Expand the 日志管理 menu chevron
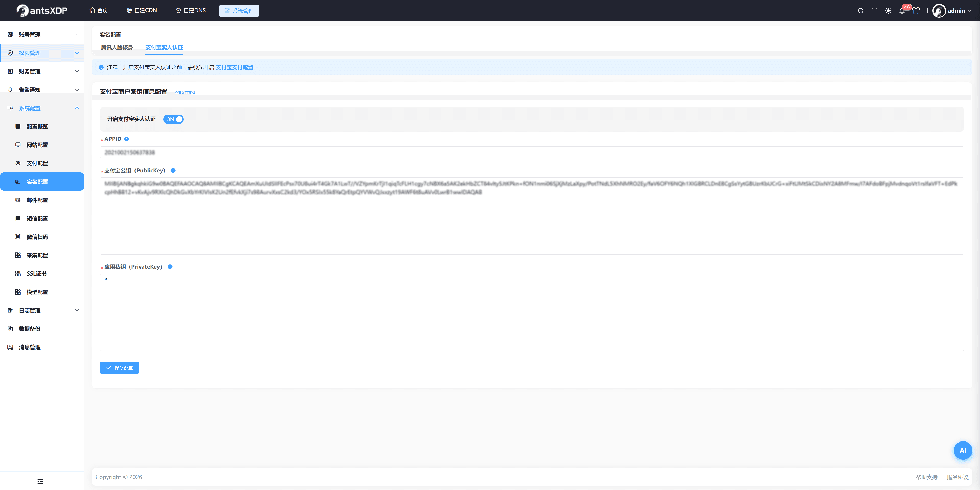The width and height of the screenshot is (980, 490). click(77, 310)
